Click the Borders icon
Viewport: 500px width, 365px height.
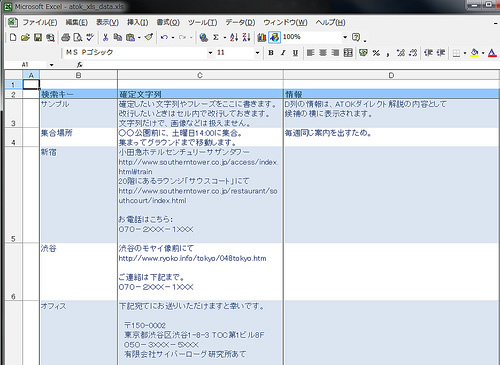[x=457, y=53]
